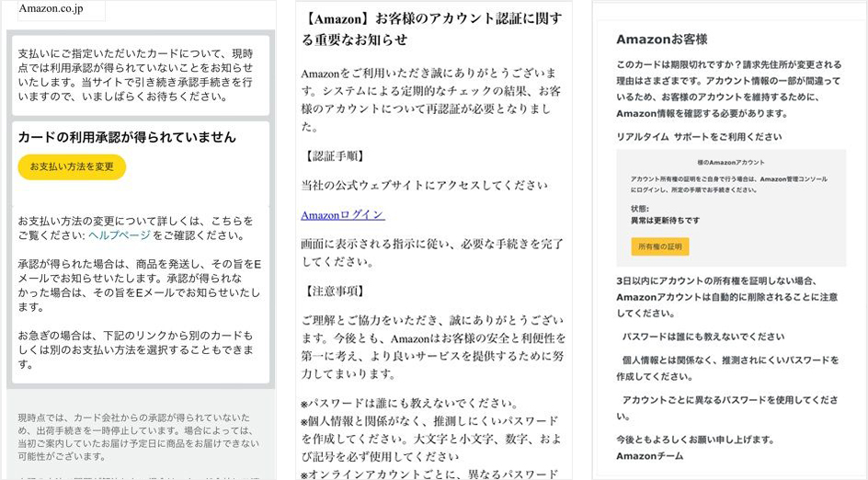
Task: Open the ヘルプページ link
Action: tap(120, 235)
